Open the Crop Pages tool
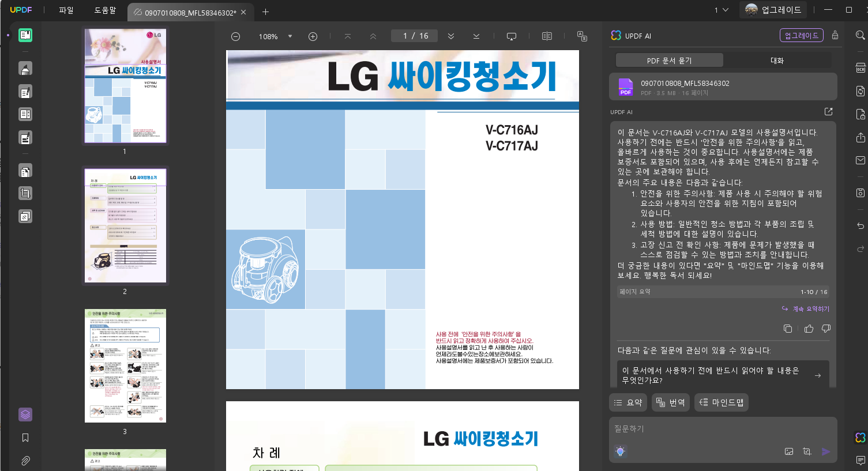The image size is (868, 471). point(25,194)
